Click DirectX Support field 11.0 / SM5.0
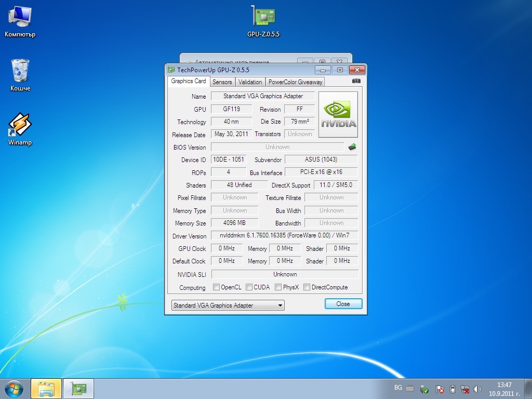This screenshot has width=532, height=399. pos(336,185)
